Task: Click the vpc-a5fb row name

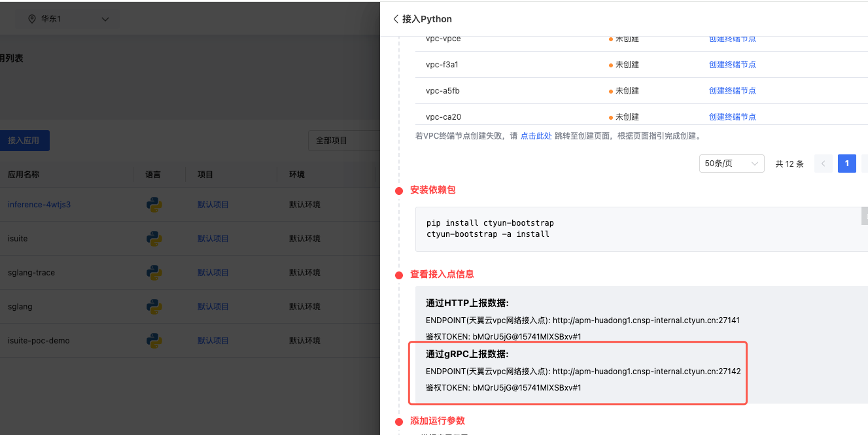Action: point(443,91)
